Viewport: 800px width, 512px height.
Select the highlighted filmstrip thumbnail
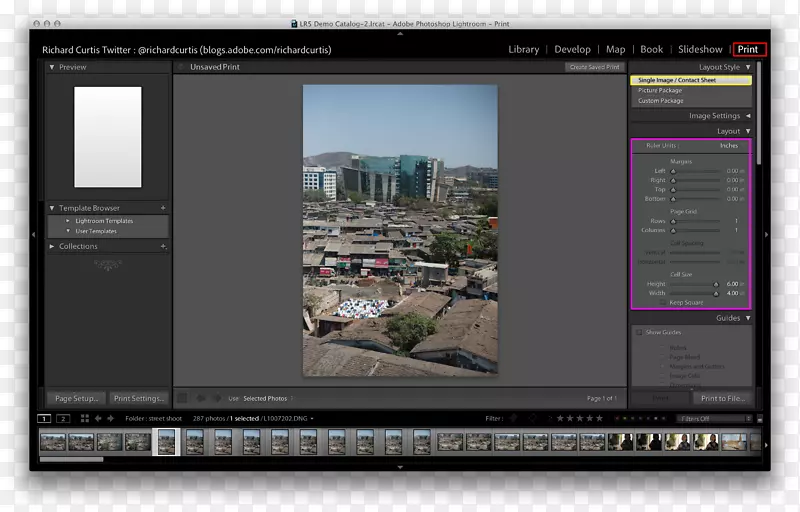point(166,442)
